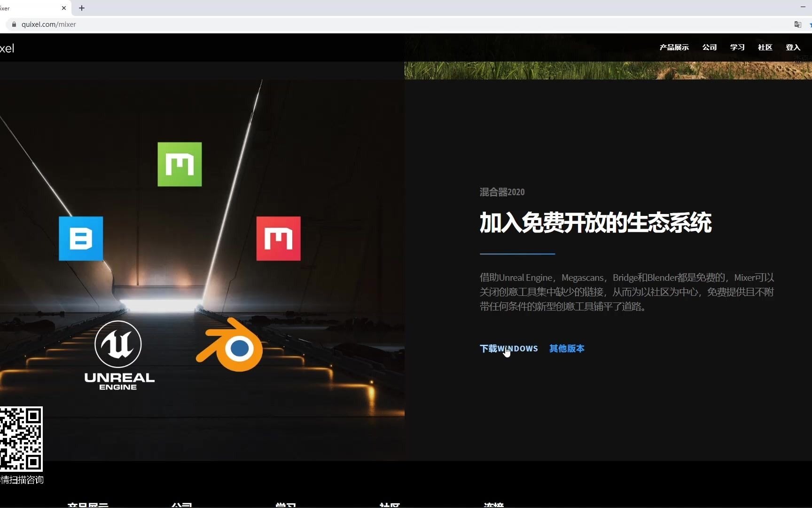Click the 下载WINDOWS download link
Image resolution: width=812 pixels, height=508 pixels.
coord(508,349)
